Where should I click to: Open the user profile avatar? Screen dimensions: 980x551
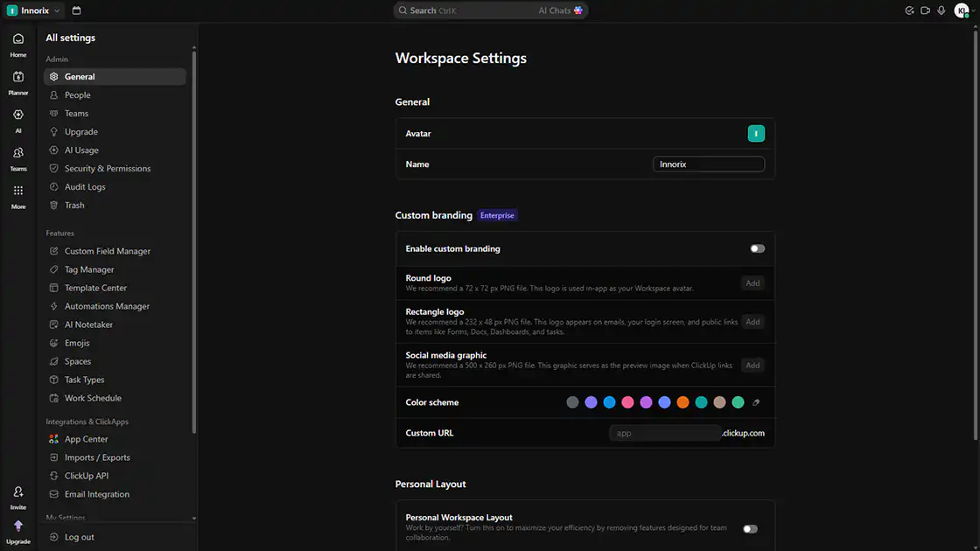click(962, 10)
